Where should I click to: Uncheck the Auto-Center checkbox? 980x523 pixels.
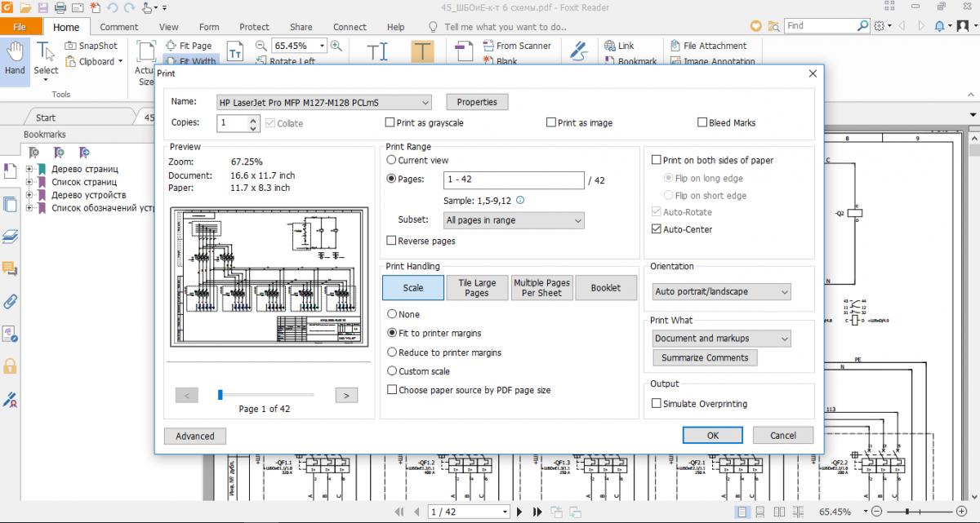[x=657, y=230]
